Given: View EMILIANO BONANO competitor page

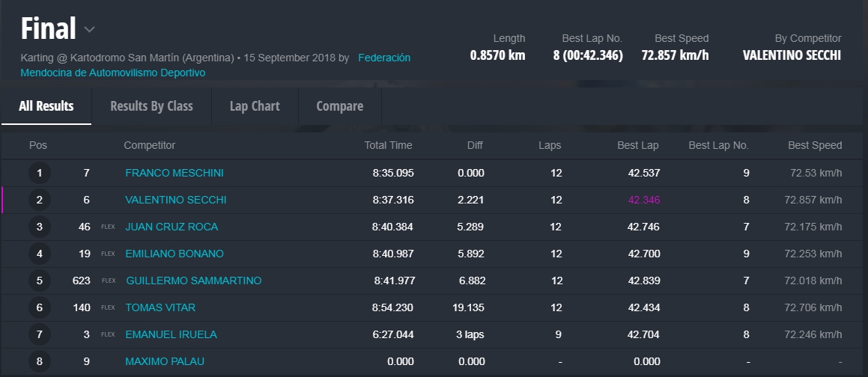Looking at the screenshot, I should coord(174,254).
